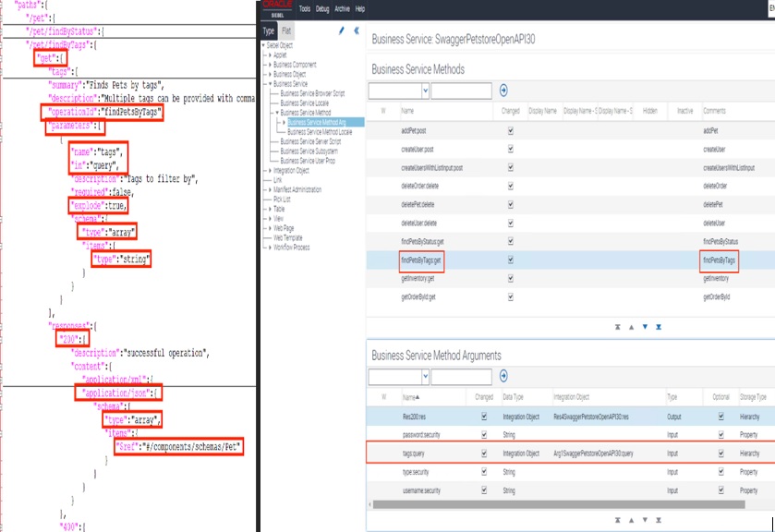Switch to the Type tab
The image size is (775, 532).
pos(269,30)
